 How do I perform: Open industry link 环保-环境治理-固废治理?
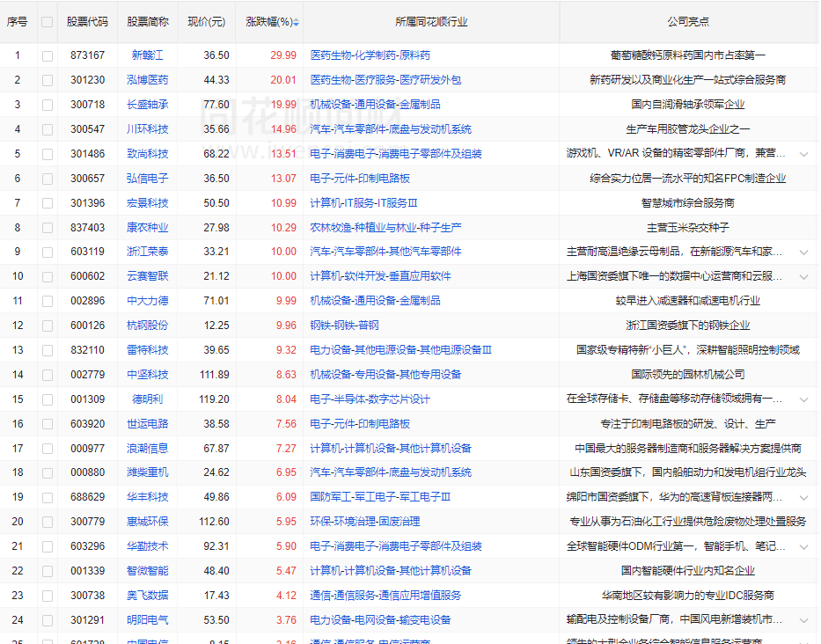365,522
